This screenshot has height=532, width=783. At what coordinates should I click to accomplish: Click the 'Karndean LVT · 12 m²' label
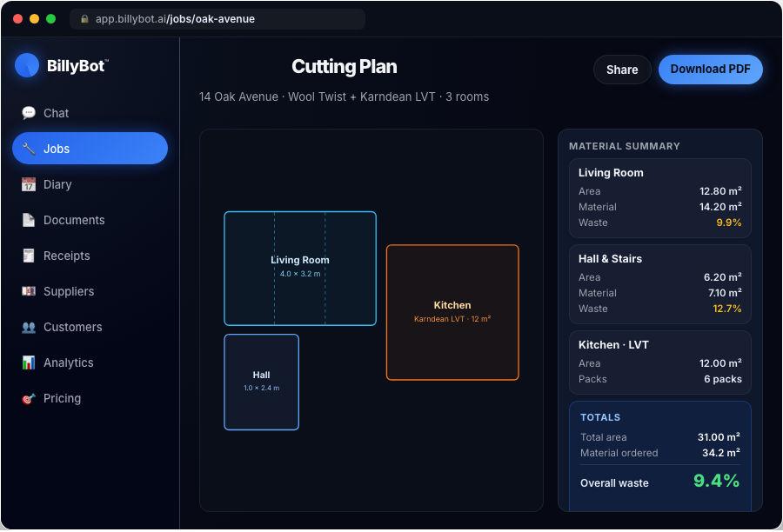click(452, 319)
